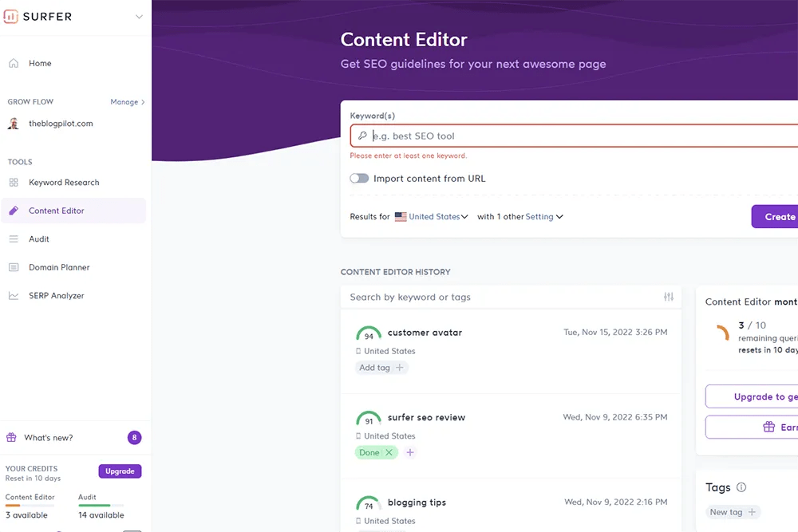Click Content Editor credits progress bar
The image size is (798, 532).
pos(30,505)
